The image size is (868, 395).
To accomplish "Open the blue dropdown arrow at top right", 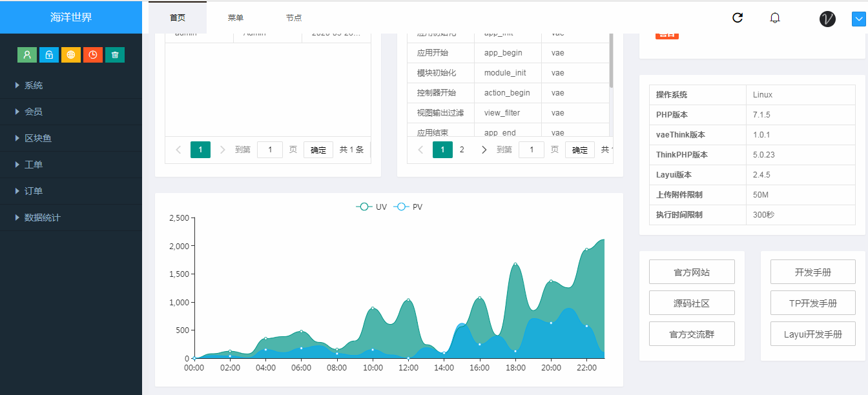I will (x=859, y=19).
